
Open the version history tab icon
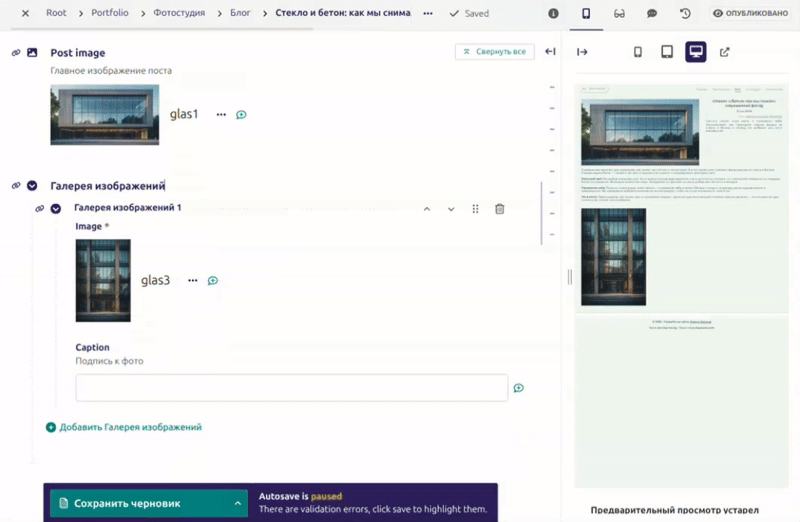click(685, 13)
